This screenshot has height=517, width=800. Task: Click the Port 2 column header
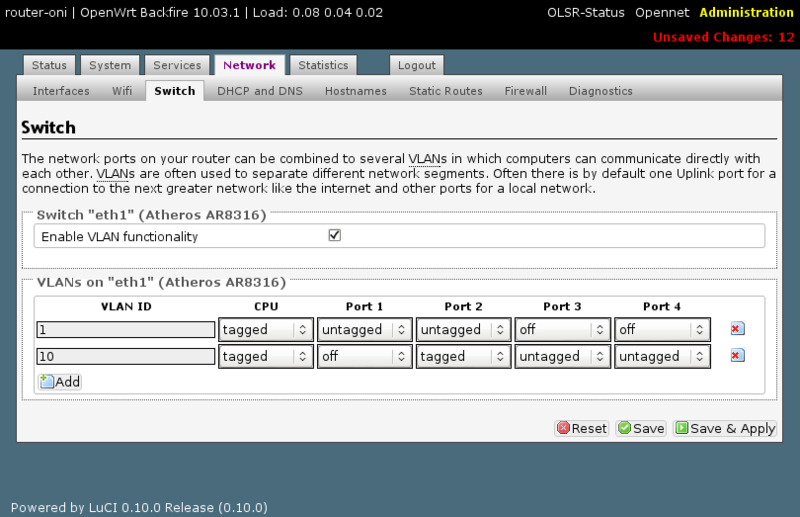coord(463,306)
